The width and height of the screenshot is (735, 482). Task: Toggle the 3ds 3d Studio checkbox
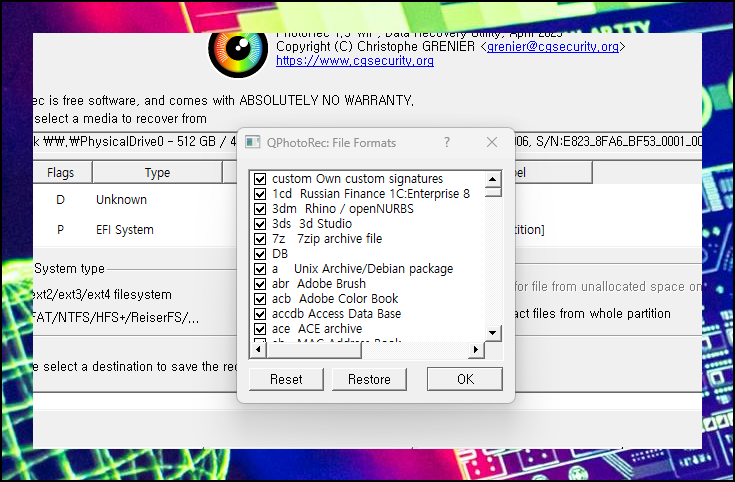[260, 224]
